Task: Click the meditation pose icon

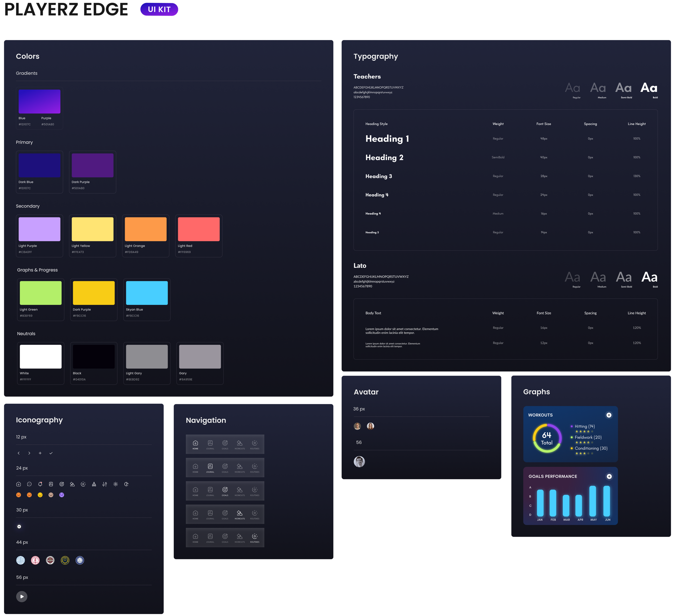Action: [x=94, y=484]
